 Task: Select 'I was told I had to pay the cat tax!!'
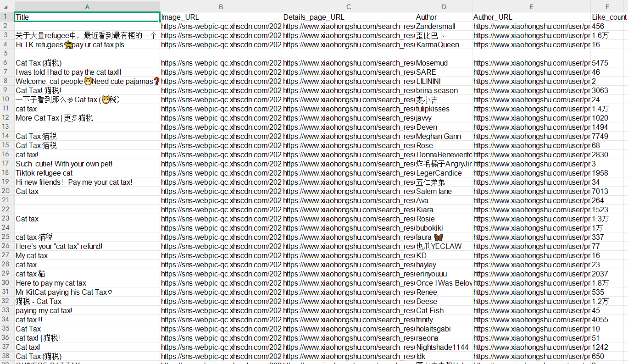(x=87, y=72)
